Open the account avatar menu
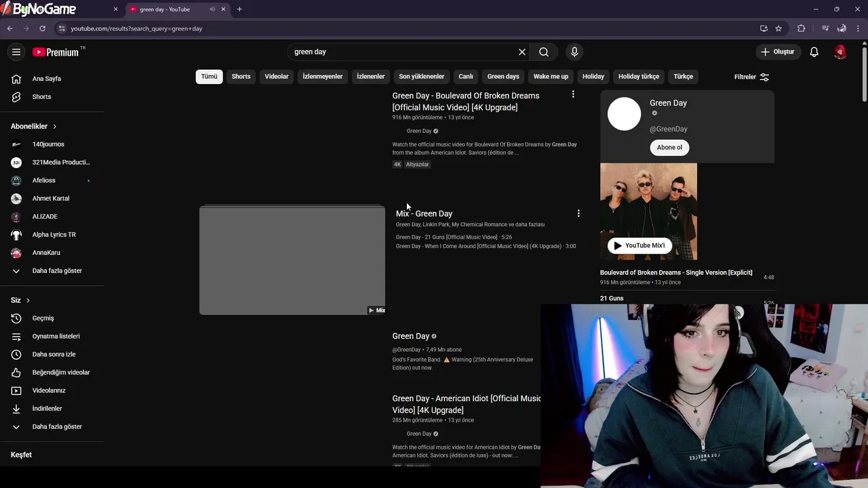Image resolution: width=868 pixels, height=488 pixels. (840, 52)
